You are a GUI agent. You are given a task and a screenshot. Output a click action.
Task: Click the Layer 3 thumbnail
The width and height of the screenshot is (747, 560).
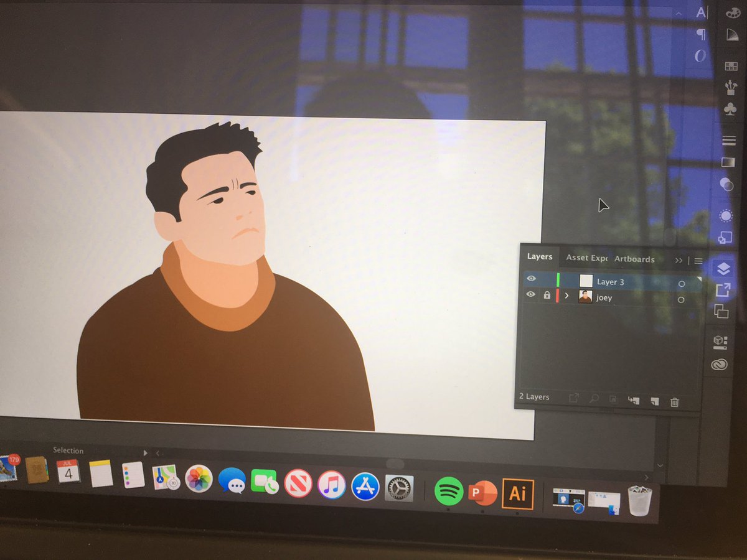point(586,281)
